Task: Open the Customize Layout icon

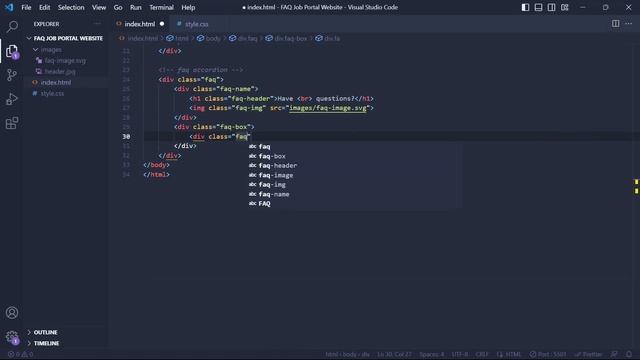Action: [x=564, y=7]
